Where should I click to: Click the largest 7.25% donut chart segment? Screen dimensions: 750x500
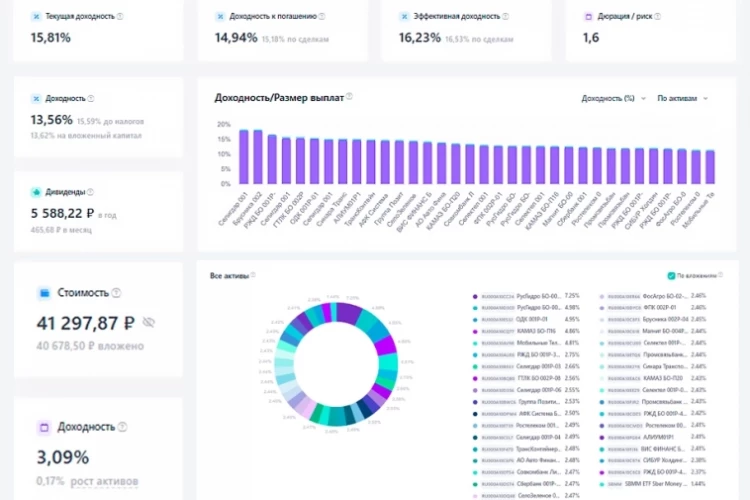click(348, 312)
